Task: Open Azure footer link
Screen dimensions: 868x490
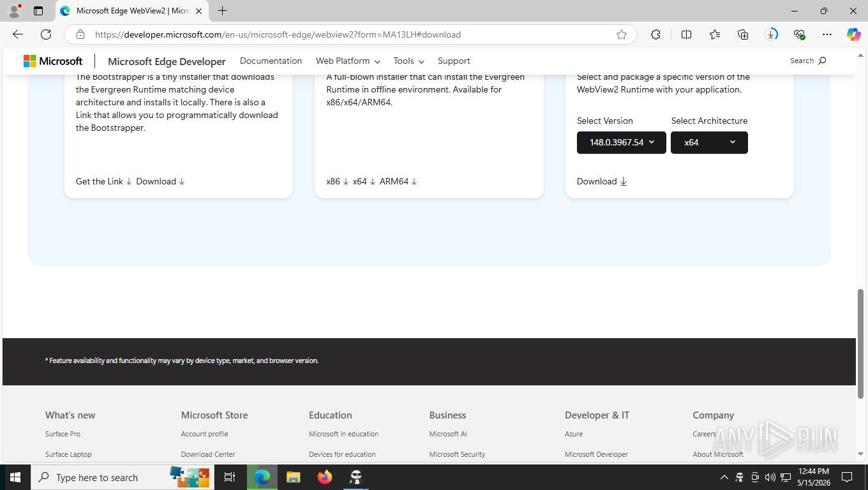Action: point(574,434)
